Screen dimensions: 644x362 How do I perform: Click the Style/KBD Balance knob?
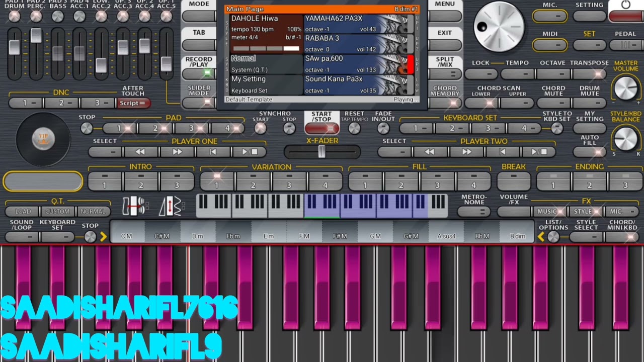(x=626, y=138)
